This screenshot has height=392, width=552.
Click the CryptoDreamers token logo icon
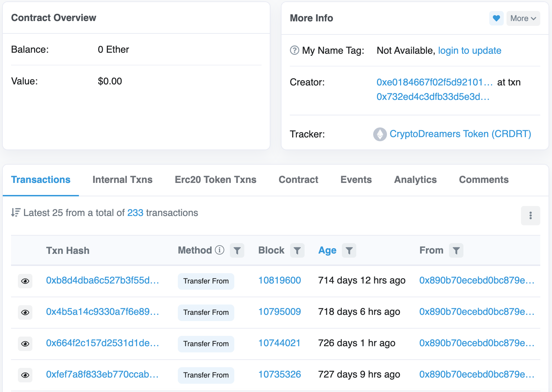[x=380, y=134]
